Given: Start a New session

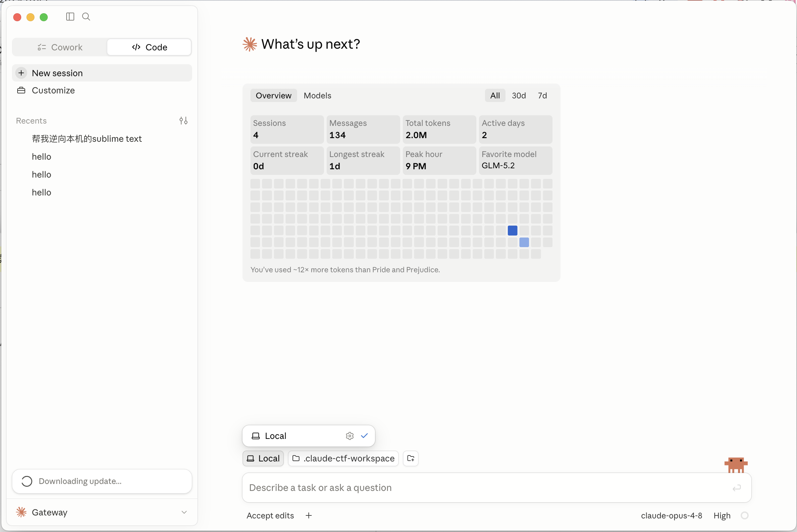Looking at the screenshot, I should click(x=102, y=73).
